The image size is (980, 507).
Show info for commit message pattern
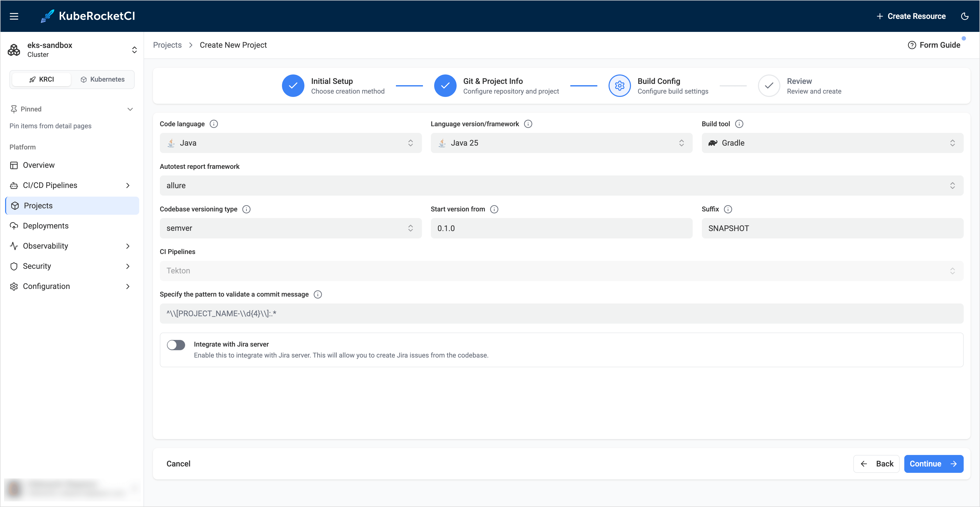[318, 295]
